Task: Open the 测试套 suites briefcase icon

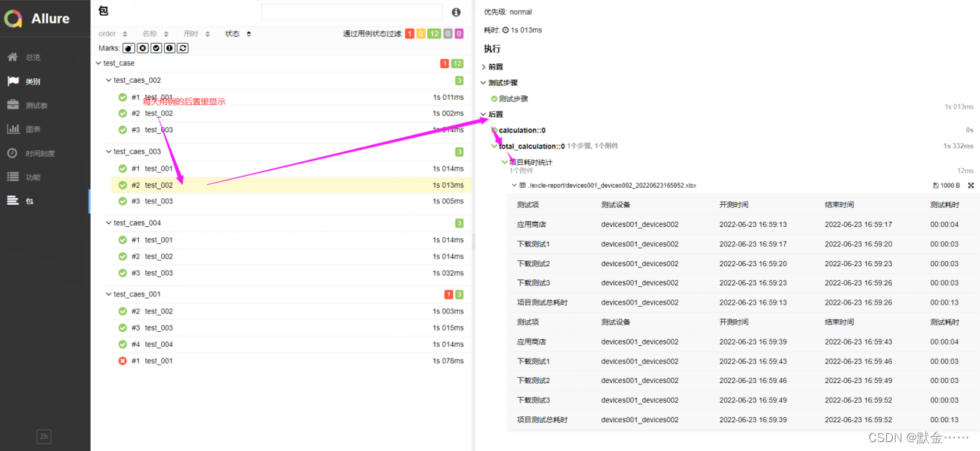Action: click(13, 105)
